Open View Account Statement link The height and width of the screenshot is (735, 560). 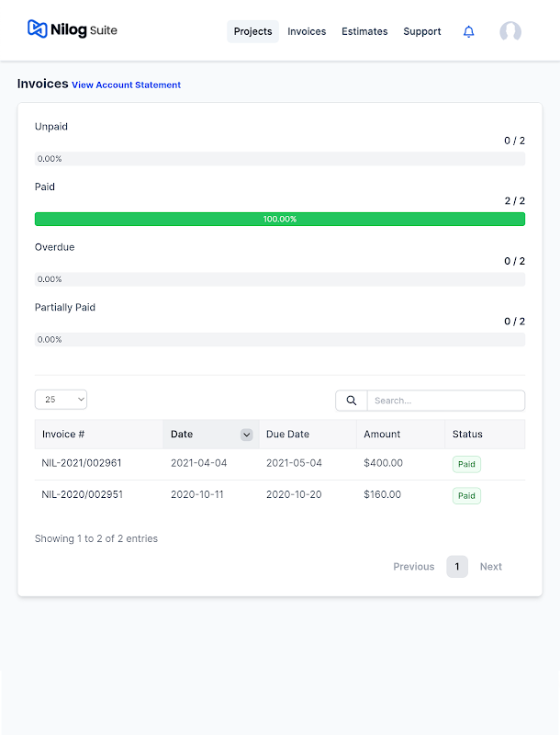tap(126, 85)
